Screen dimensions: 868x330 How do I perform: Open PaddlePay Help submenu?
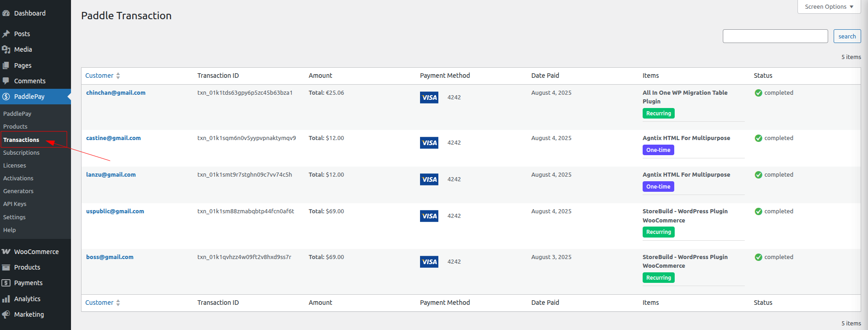pyautogui.click(x=10, y=230)
